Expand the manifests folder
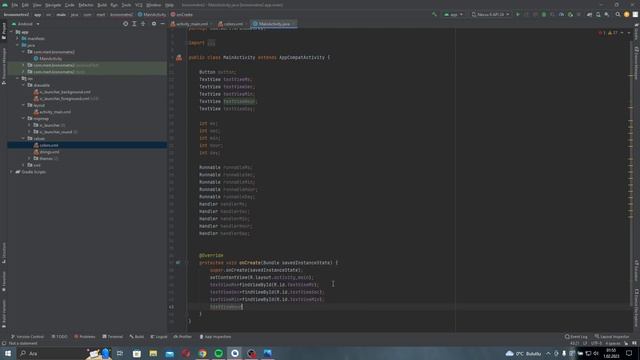640x360 pixels. click(18, 38)
